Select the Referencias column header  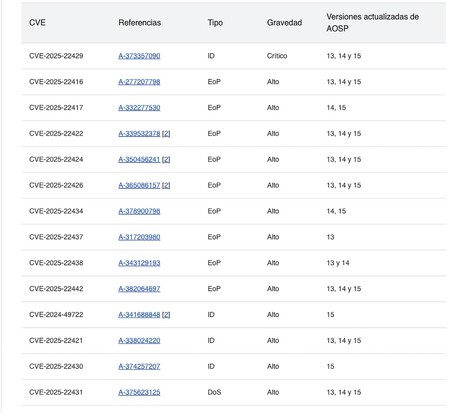[x=140, y=23]
